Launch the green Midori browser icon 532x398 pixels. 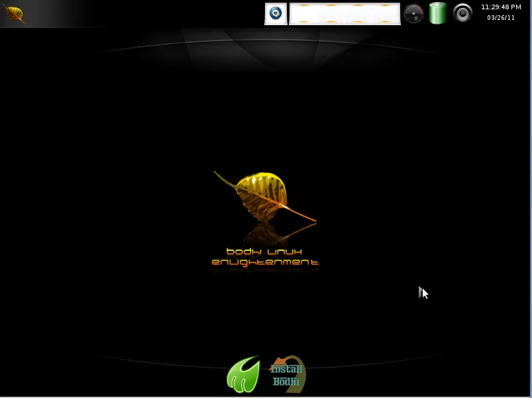243,374
